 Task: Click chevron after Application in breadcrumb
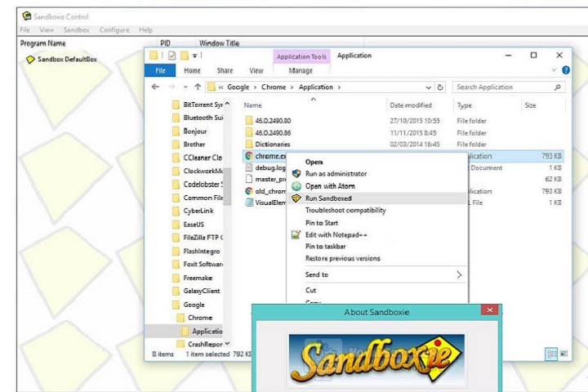(x=339, y=87)
